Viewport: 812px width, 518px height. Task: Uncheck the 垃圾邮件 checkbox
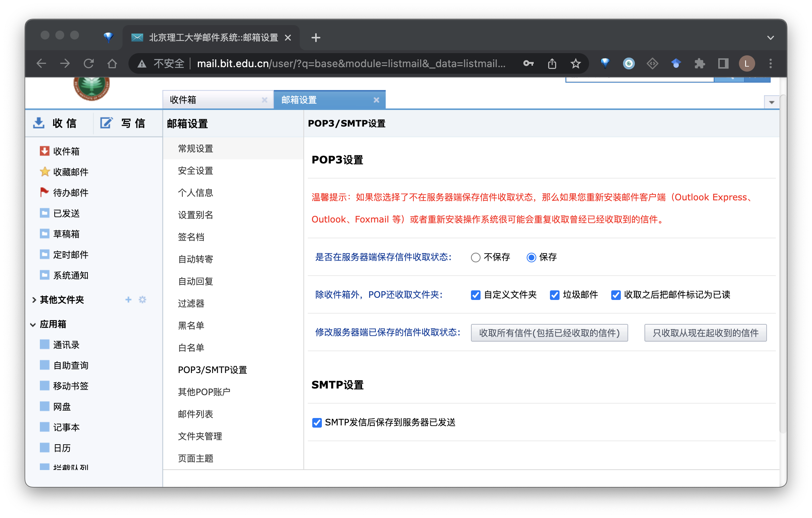point(554,295)
